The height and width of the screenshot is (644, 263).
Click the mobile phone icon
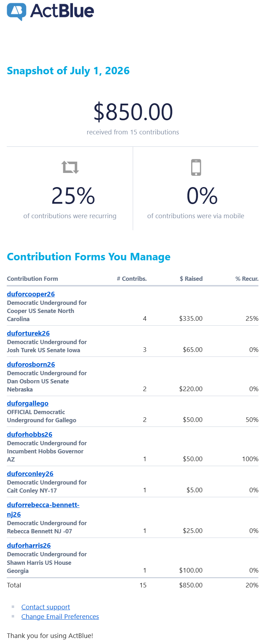point(196,167)
